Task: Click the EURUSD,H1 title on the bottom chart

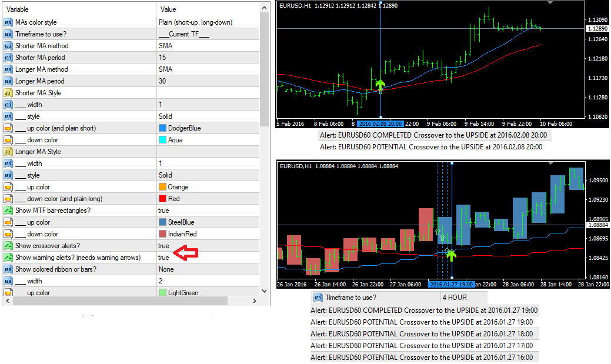Action: tap(295, 166)
